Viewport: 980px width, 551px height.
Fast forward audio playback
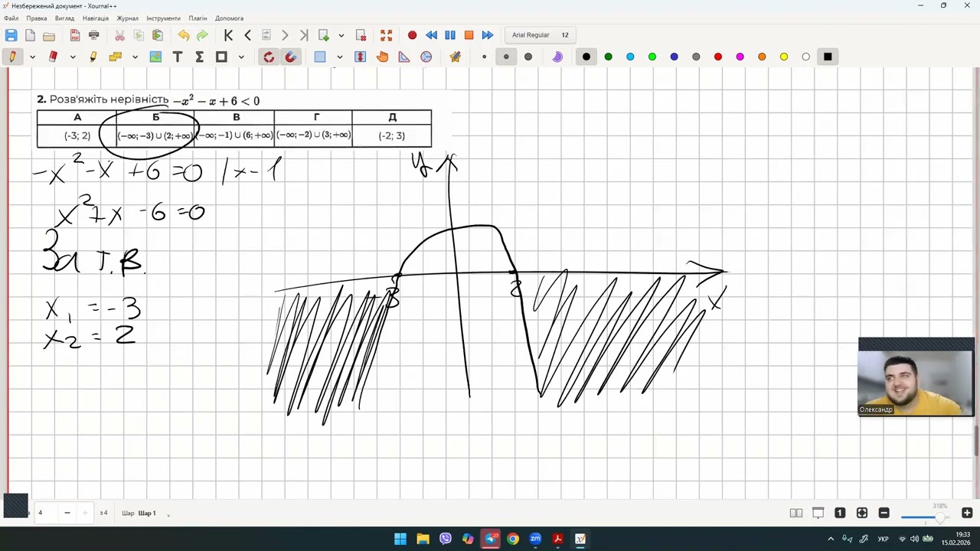[488, 35]
